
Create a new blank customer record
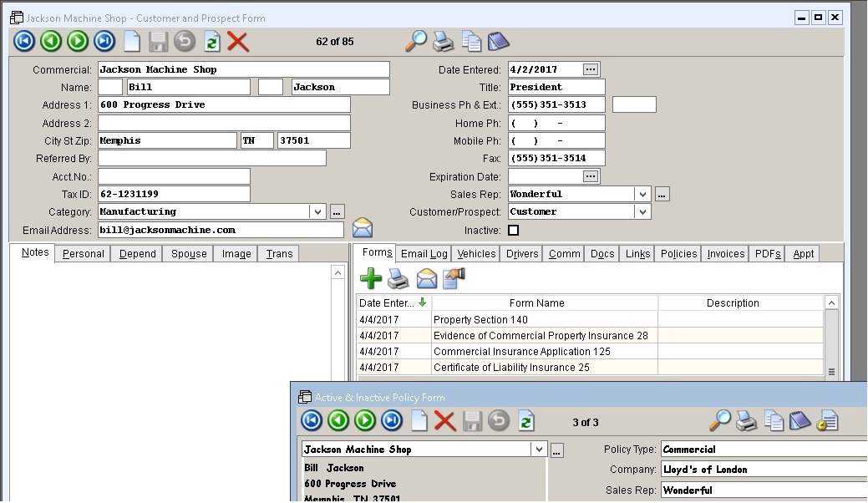point(132,41)
